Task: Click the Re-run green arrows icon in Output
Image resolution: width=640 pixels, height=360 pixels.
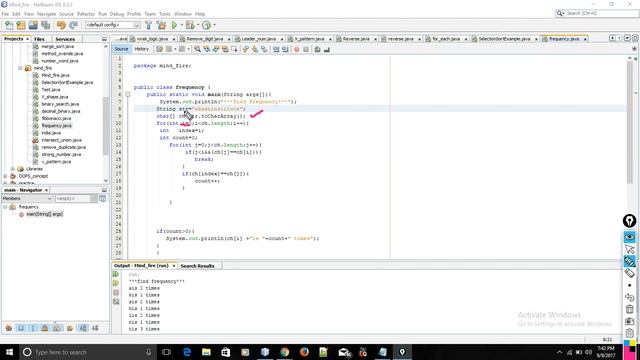Action: pyautogui.click(x=116, y=274)
